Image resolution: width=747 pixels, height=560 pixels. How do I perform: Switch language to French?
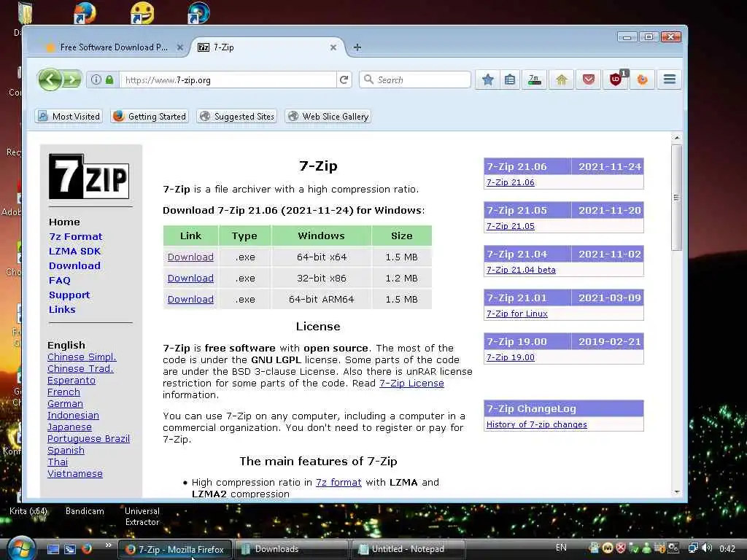coord(64,392)
